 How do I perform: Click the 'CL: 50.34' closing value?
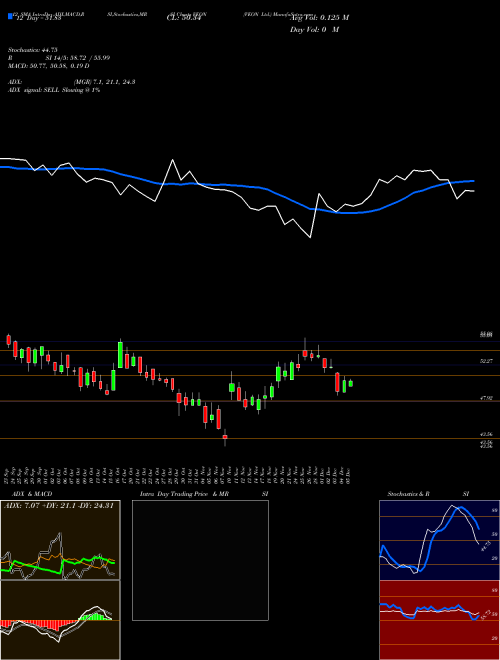pos(183,18)
